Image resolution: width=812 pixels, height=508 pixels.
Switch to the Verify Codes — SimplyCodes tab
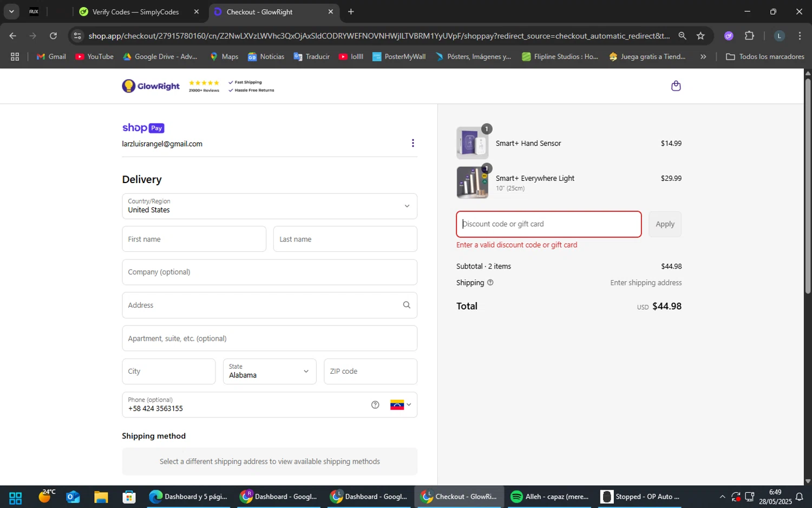[x=135, y=11]
